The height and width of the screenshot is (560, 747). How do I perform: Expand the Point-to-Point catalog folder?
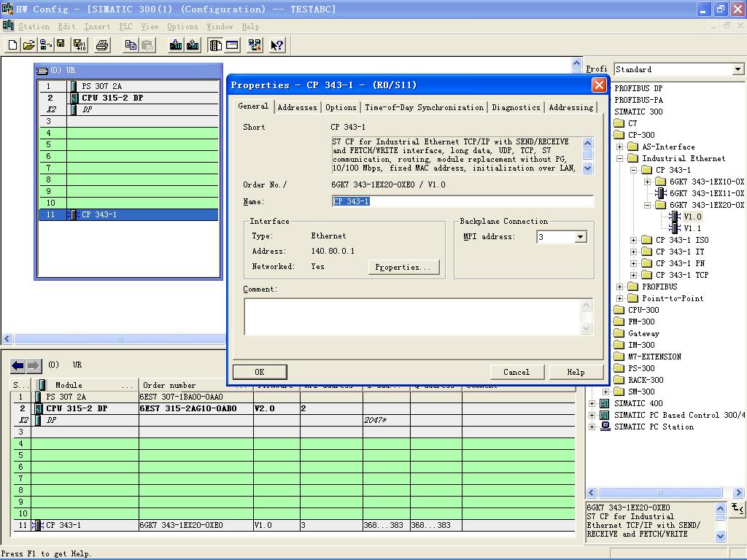pyautogui.click(x=619, y=298)
